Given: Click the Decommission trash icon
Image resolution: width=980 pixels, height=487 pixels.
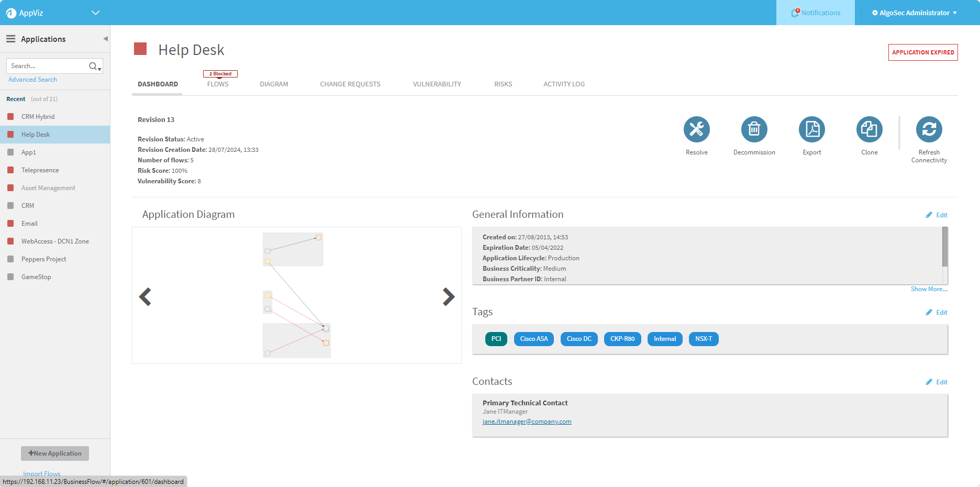Looking at the screenshot, I should 754,129.
